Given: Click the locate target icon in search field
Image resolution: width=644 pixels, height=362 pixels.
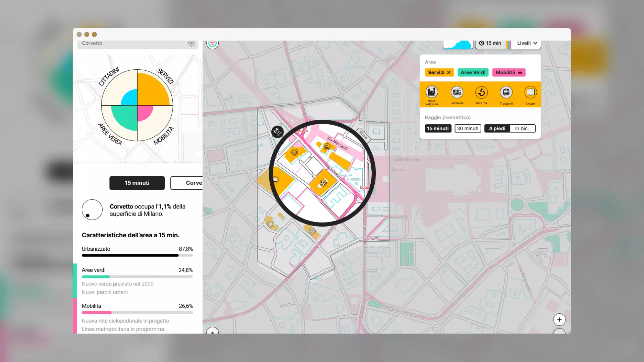Looking at the screenshot, I should [191, 43].
